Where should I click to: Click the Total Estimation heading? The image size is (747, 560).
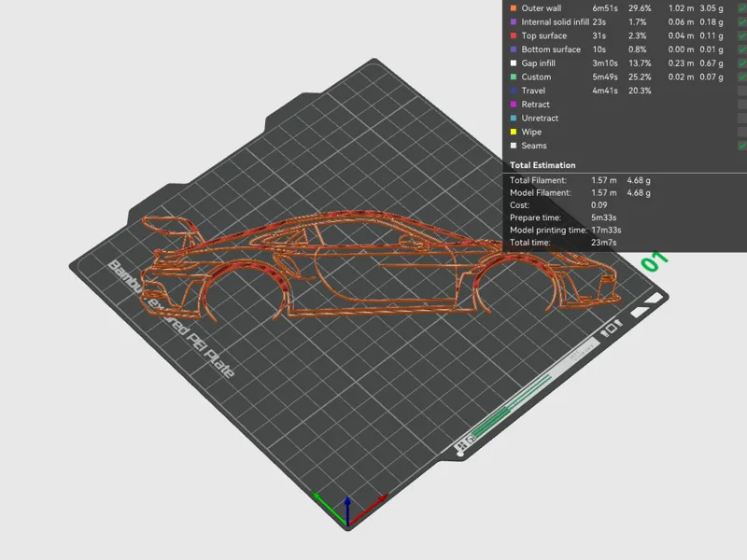[543, 165]
